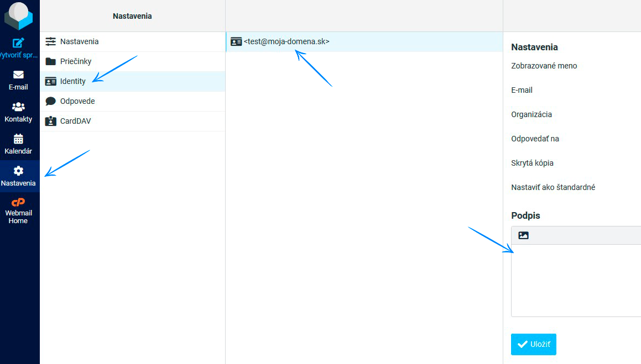Screen dimensions: 641x364
Task: Click the Odpovedať na label
Action: (535, 139)
